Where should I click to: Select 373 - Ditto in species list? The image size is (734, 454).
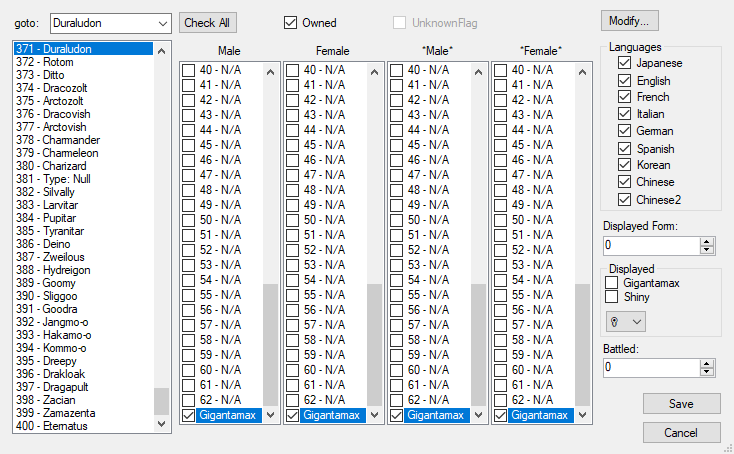click(84, 75)
